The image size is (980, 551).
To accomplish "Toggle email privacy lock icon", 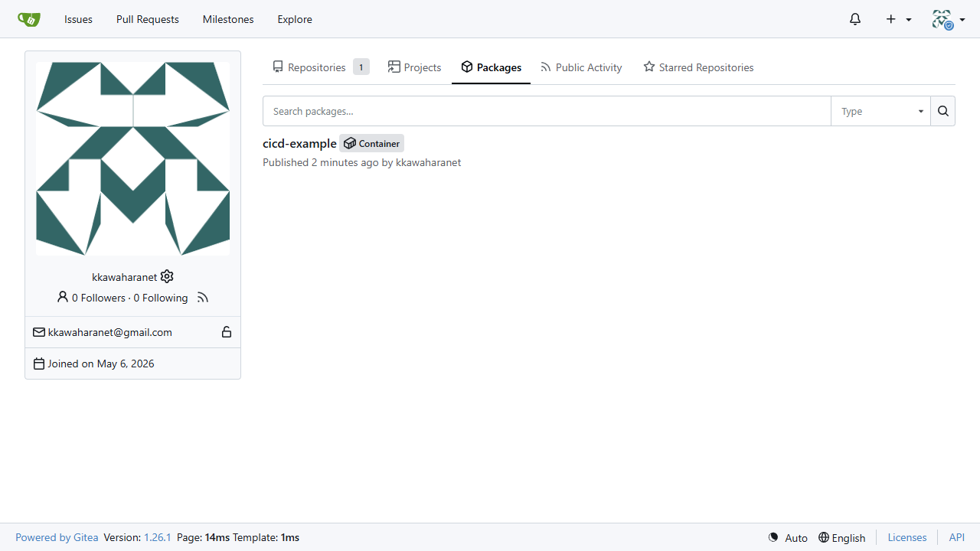I will tap(227, 332).
